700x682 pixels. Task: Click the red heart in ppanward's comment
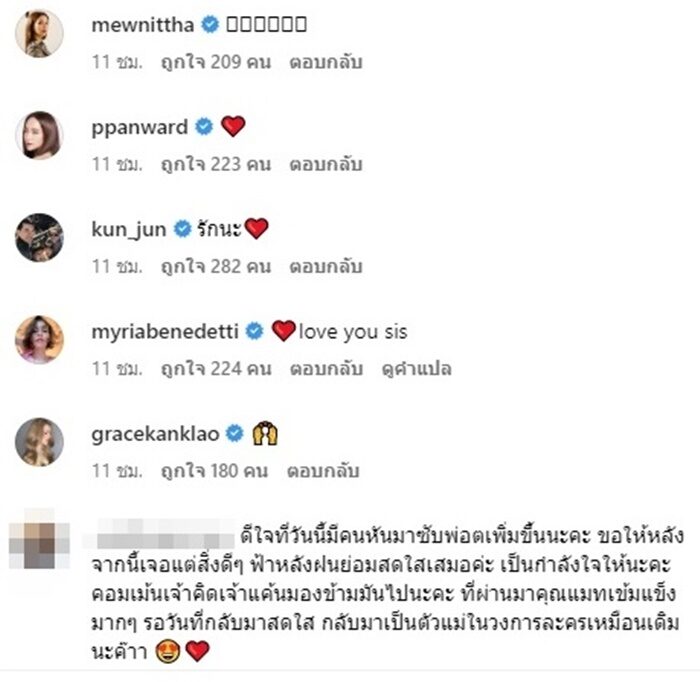click(233, 126)
